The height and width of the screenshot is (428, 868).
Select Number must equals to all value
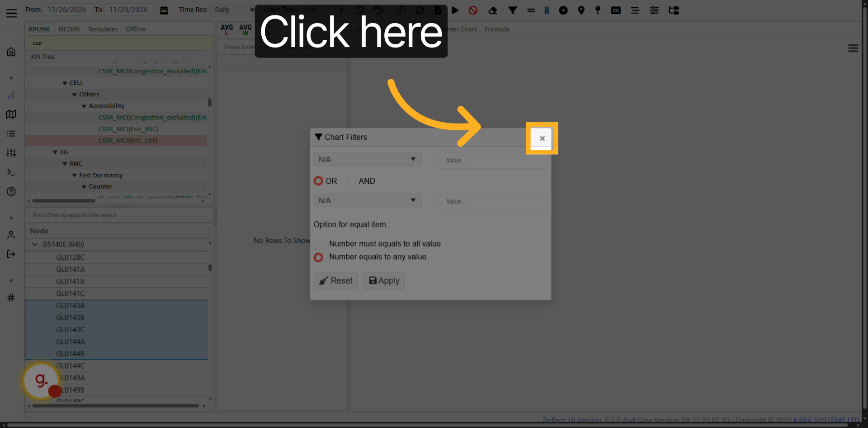[x=319, y=244]
